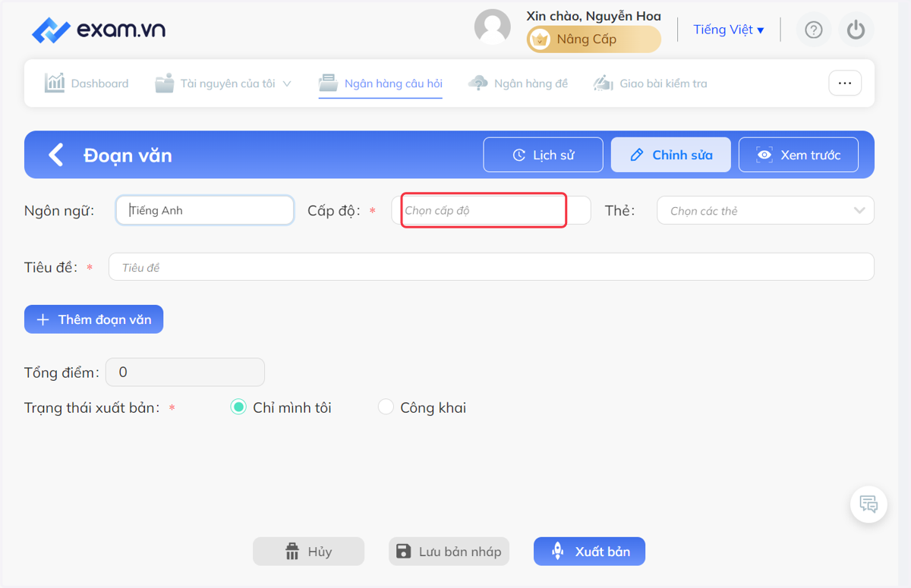Image resolution: width=911 pixels, height=588 pixels.
Task: Click the back arrow beside Đoạn văn
Action: (x=55, y=155)
